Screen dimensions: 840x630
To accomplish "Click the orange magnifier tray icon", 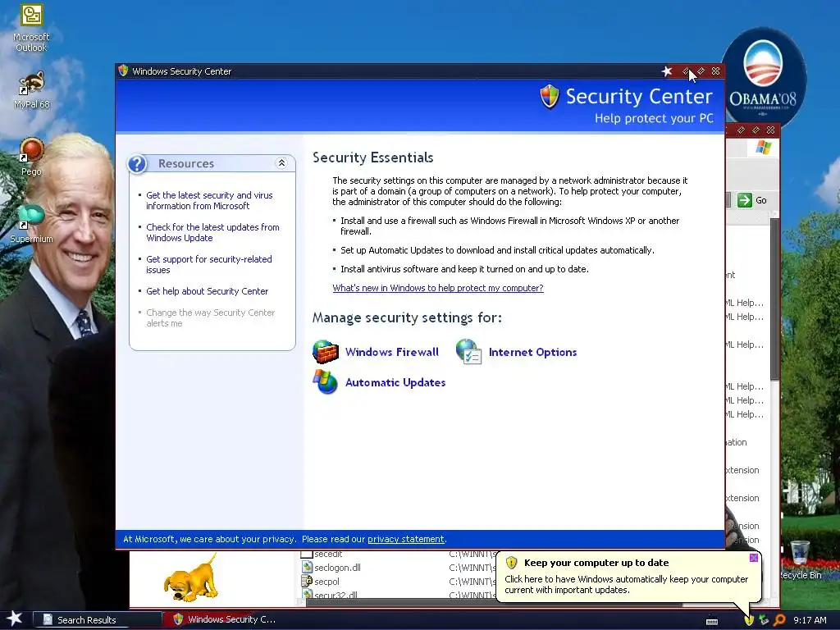I will [x=779, y=620].
